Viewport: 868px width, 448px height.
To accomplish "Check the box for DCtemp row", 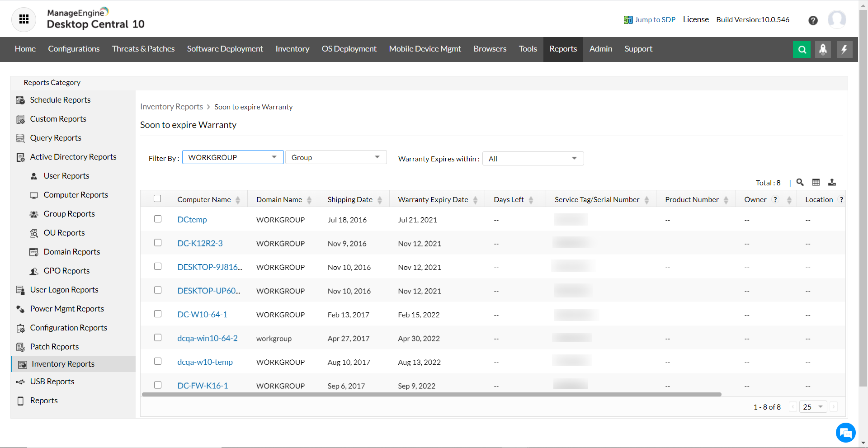I will tap(158, 219).
